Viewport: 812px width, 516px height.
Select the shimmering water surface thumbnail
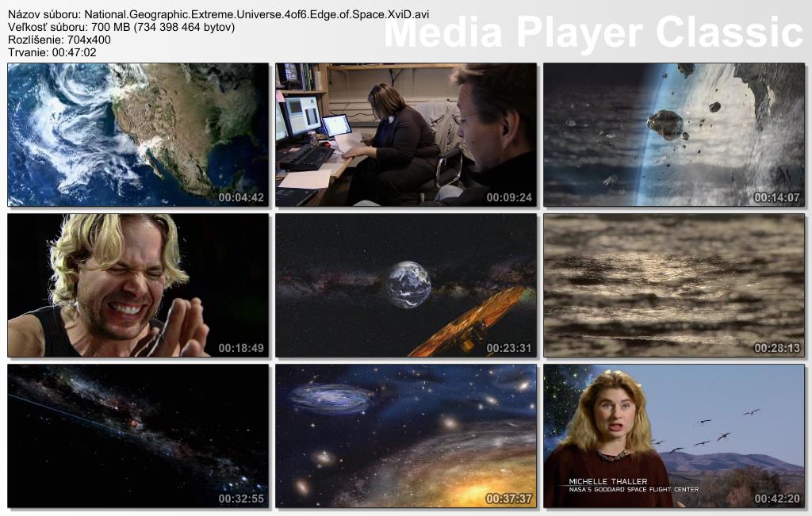pyautogui.click(x=673, y=285)
